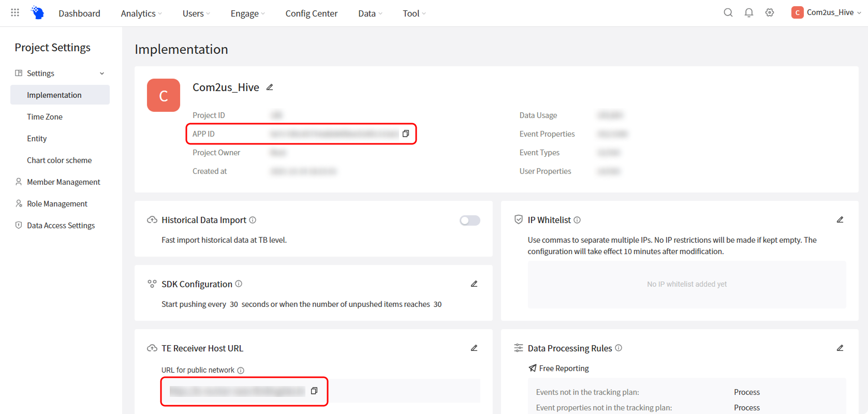Open the Dashboard tab
The width and height of the screenshot is (868, 414).
coord(79,13)
